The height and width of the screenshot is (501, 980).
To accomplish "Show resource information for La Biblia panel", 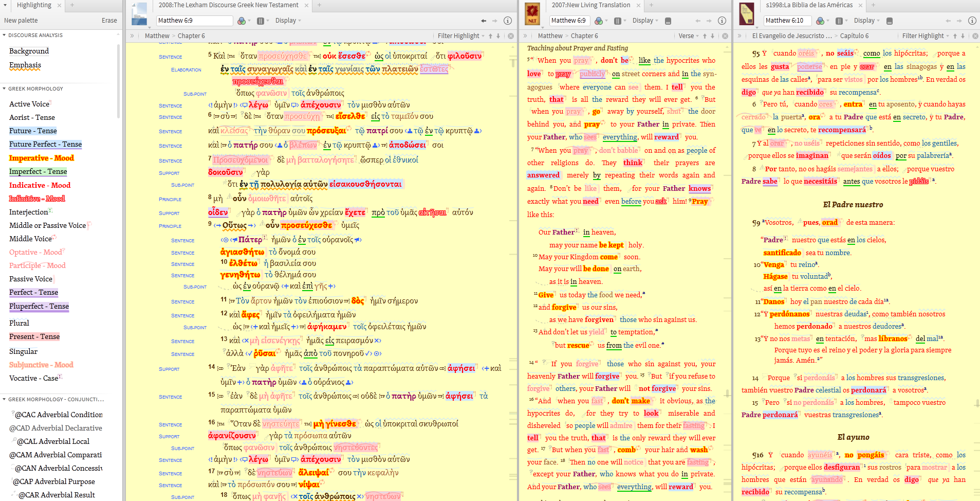I will coord(972,21).
